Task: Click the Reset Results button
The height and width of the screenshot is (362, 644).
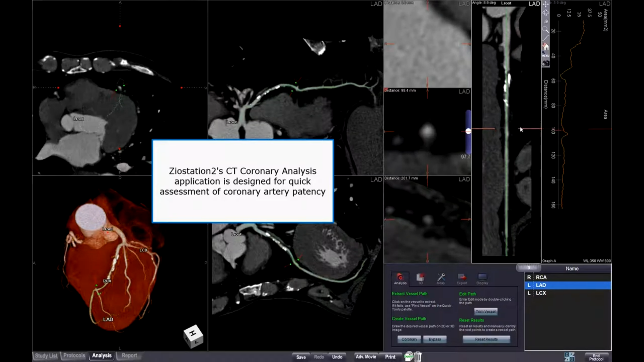Action: (x=486, y=339)
